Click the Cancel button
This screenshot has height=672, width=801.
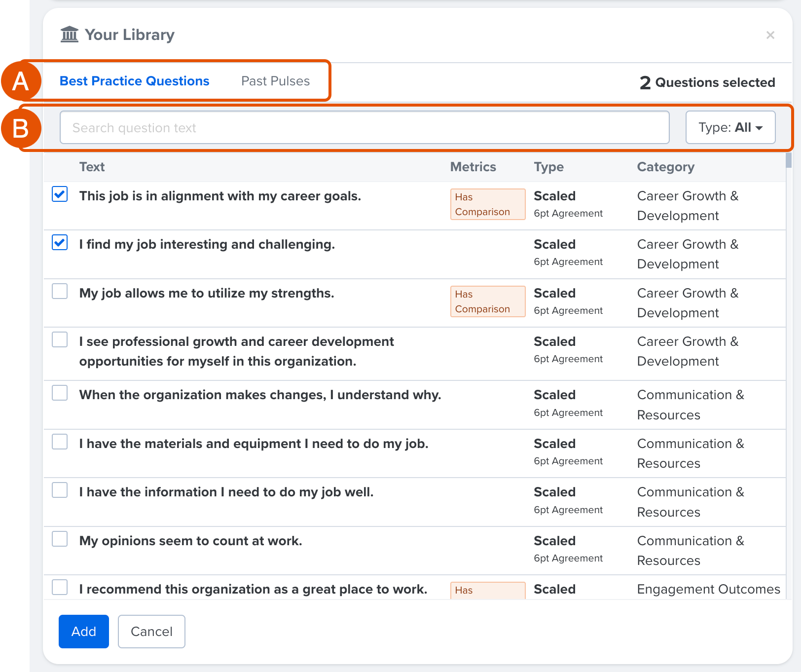click(151, 632)
